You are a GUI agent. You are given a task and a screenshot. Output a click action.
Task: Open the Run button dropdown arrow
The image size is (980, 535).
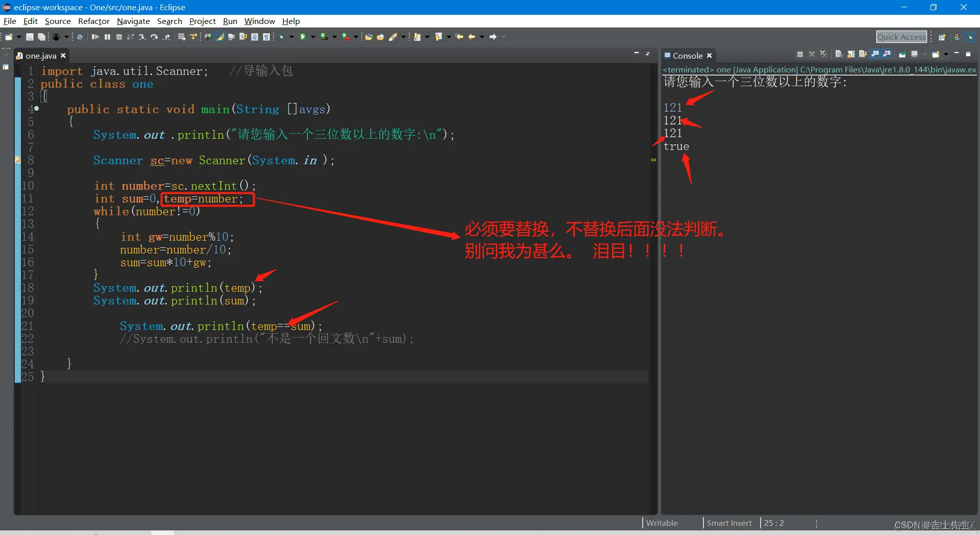[x=313, y=37]
